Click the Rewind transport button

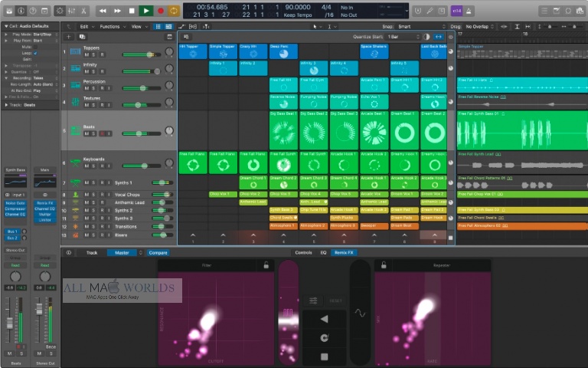click(x=103, y=11)
